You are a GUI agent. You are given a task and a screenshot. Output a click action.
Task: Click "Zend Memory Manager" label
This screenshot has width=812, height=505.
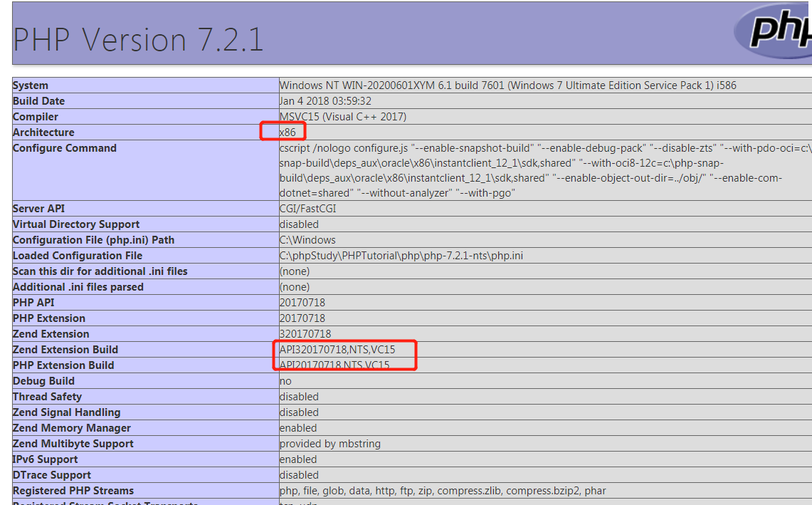point(71,428)
